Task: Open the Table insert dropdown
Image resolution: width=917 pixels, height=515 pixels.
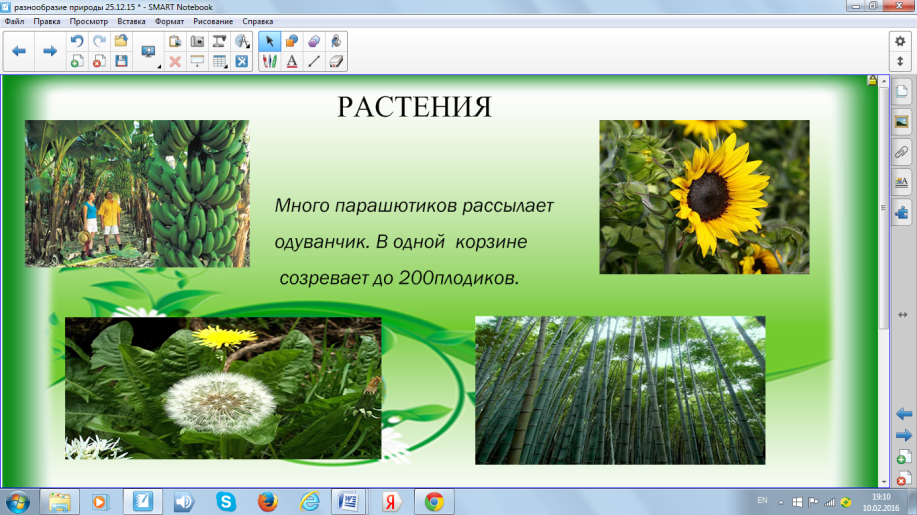Action: click(219, 61)
